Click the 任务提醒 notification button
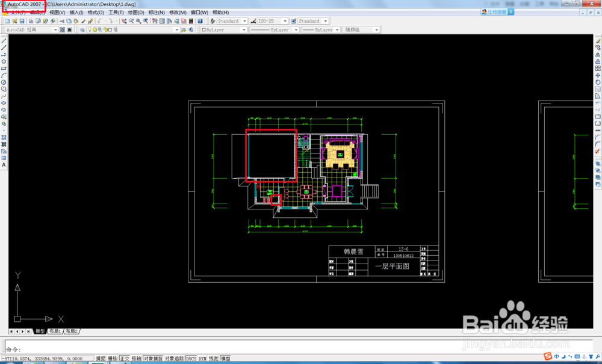 [497, 12]
